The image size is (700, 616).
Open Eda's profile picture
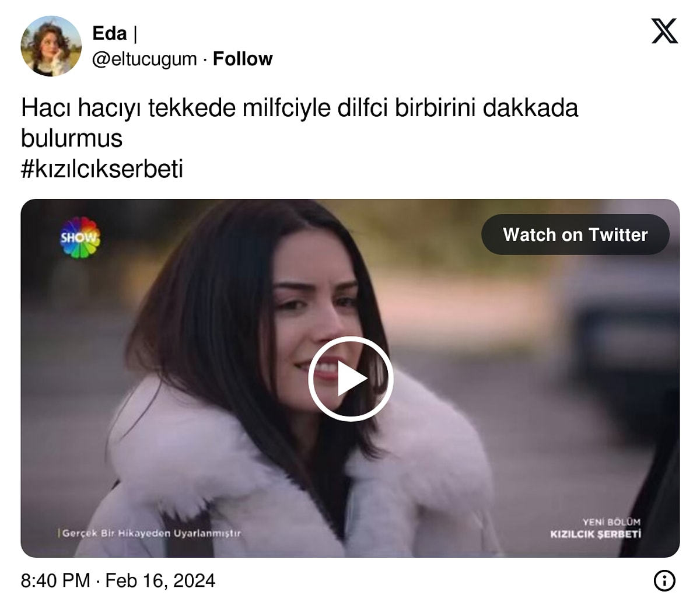pyautogui.click(x=51, y=46)
